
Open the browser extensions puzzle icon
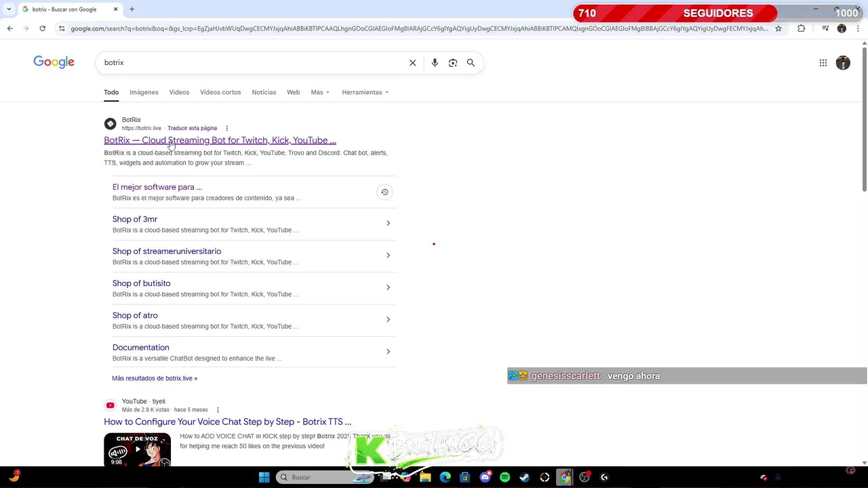click(x=802, y=28)
